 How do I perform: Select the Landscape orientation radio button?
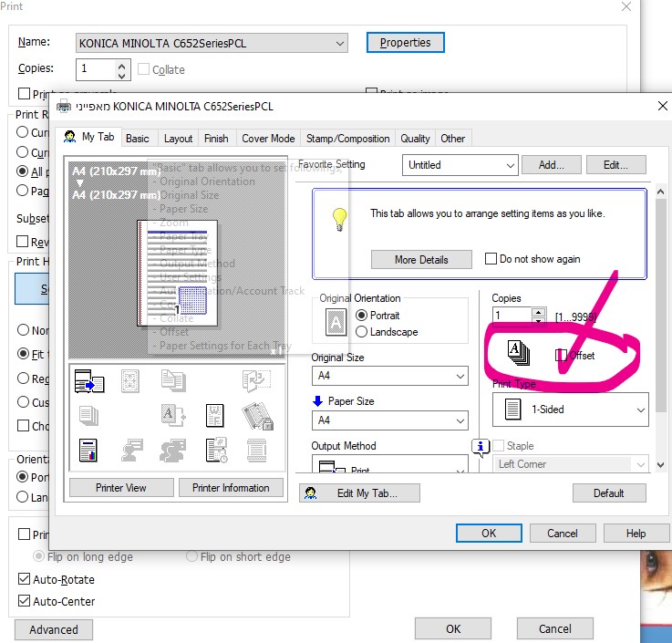tap(361, 332)
